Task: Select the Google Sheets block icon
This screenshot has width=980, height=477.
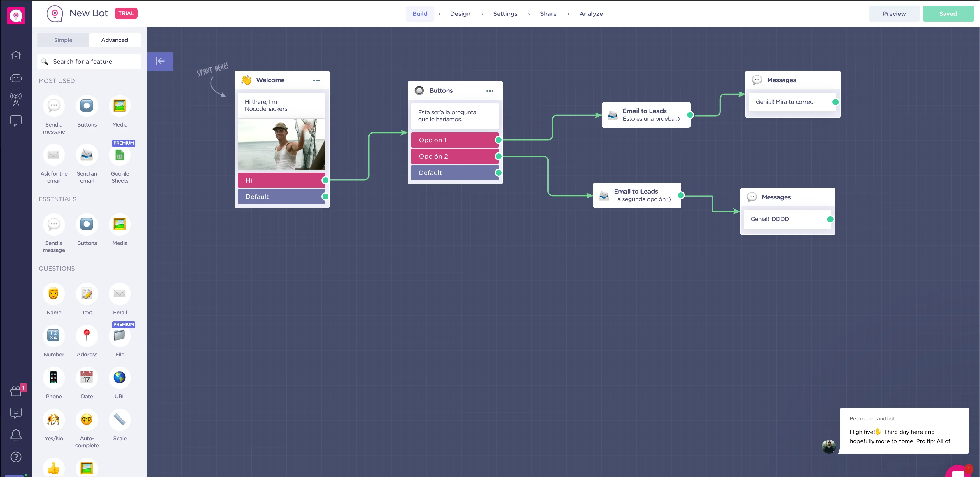Action: point(120,155)
